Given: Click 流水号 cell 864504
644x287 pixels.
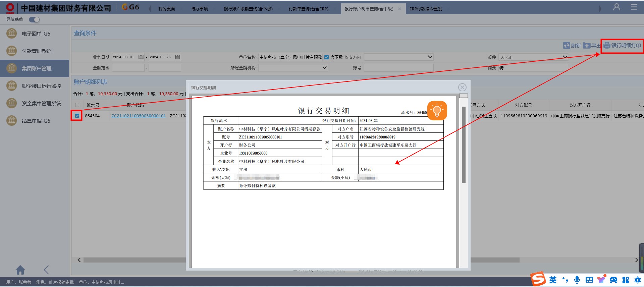Looking at the screenshot, I should pyautogui.click(x=92, y=116).
